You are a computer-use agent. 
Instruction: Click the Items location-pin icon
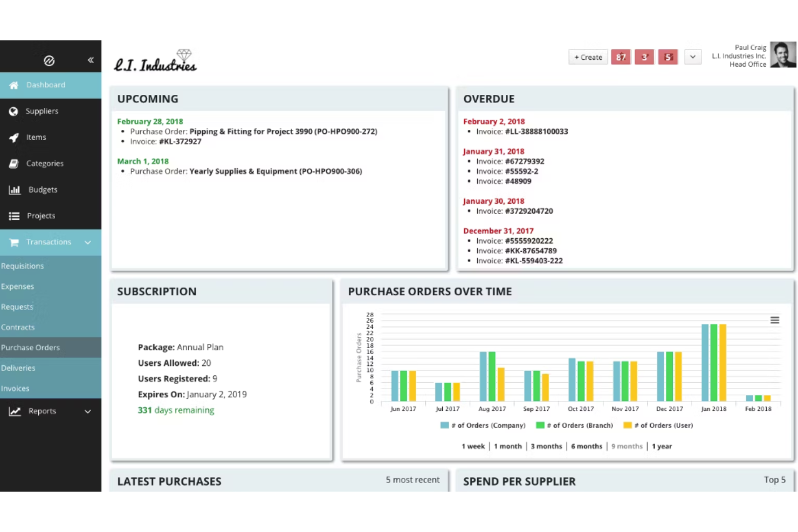click(13, 137)
